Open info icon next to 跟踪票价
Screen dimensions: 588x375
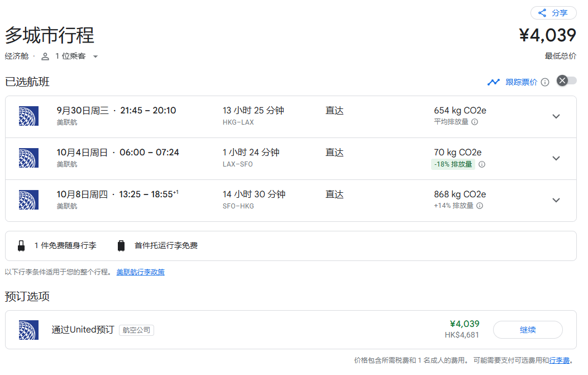pos(545,82)
